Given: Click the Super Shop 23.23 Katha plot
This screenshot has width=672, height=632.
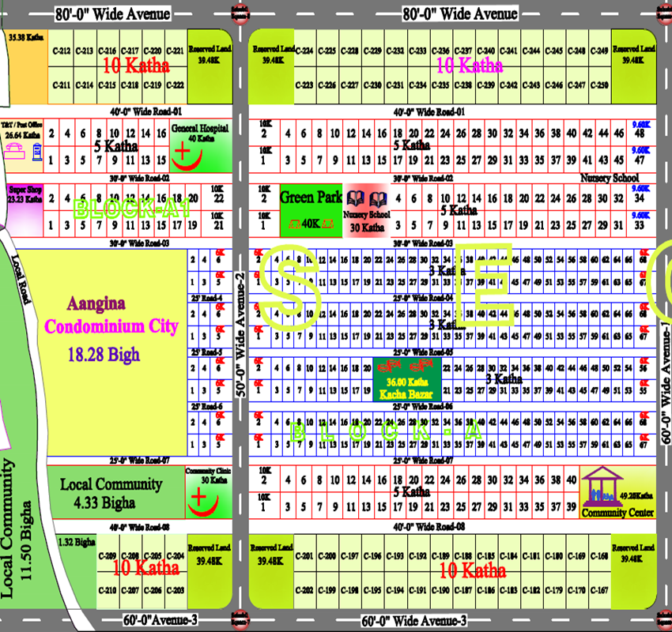Looking at the screenshot, I should point(25,207).
